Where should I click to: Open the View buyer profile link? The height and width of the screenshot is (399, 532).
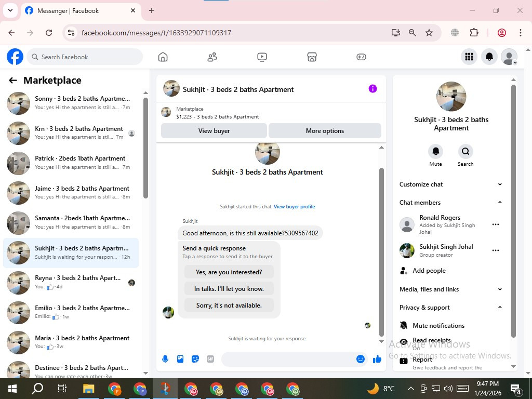(294, 207)
